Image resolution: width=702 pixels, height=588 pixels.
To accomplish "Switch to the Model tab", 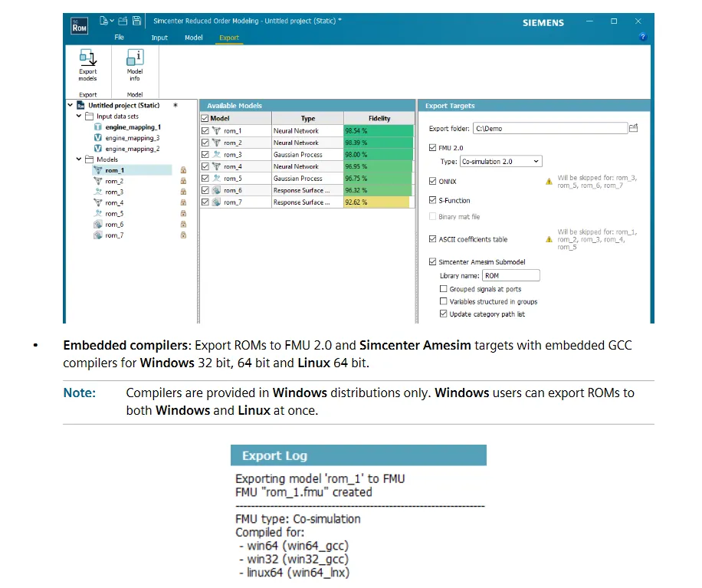I will (194, 38).
